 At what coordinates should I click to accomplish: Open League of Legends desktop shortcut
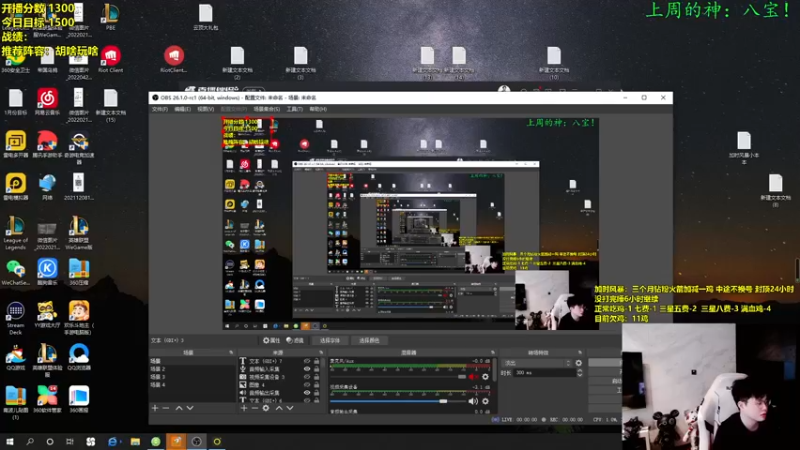coord(15,233)
